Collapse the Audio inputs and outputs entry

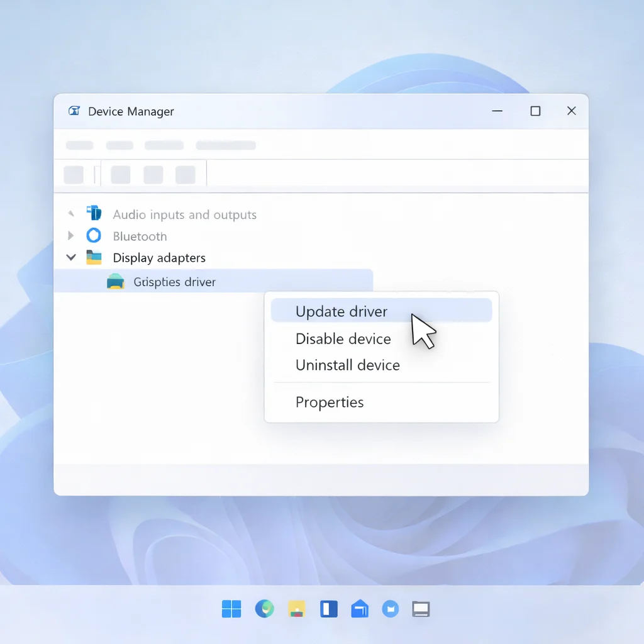click(x=71, y=213)
